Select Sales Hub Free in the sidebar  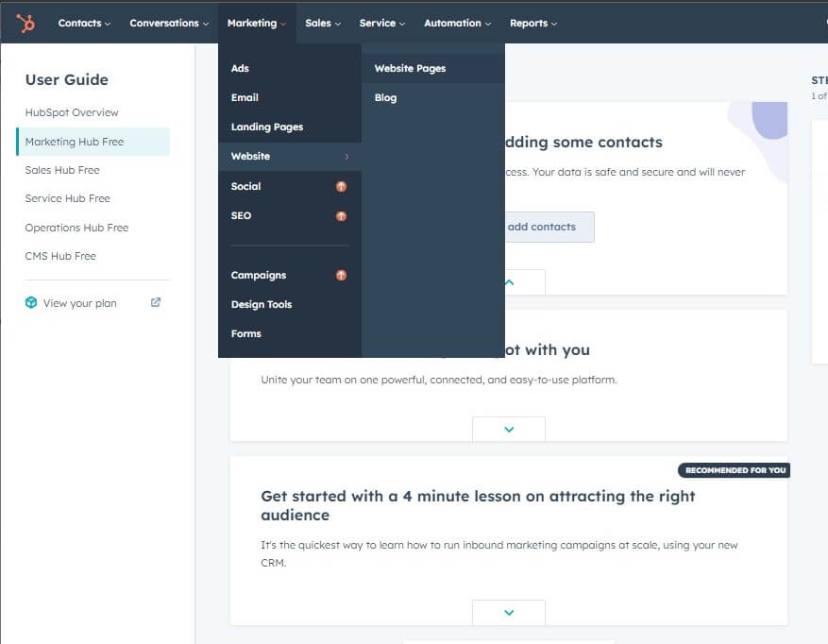pyautogui.click(x=62, y=170)
